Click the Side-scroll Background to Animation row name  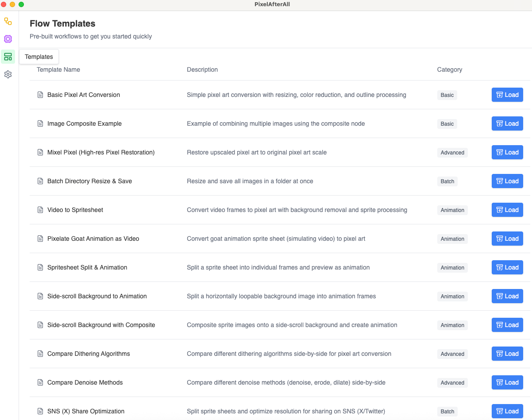pyautogui.click(x=97, y=296)
